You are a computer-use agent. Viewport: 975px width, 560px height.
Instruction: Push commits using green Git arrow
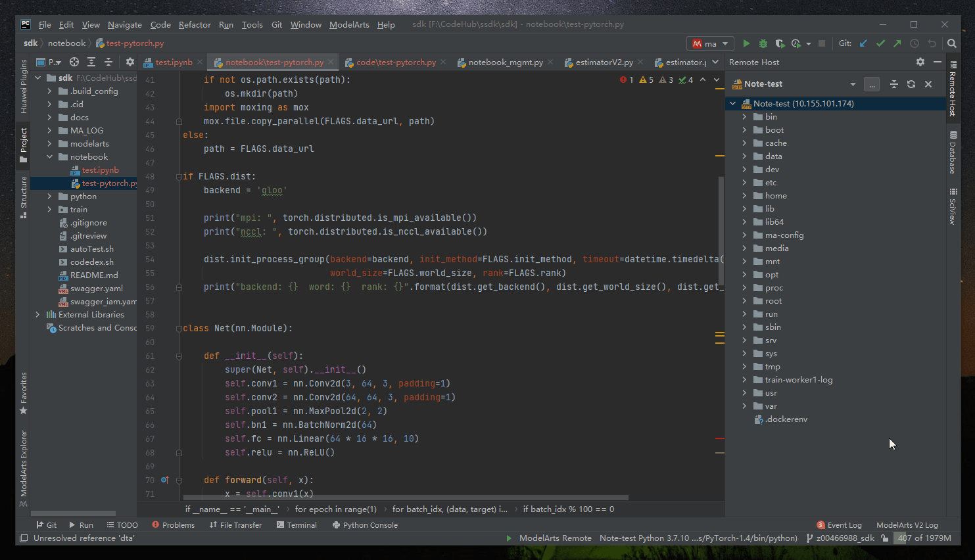(897, 43)
